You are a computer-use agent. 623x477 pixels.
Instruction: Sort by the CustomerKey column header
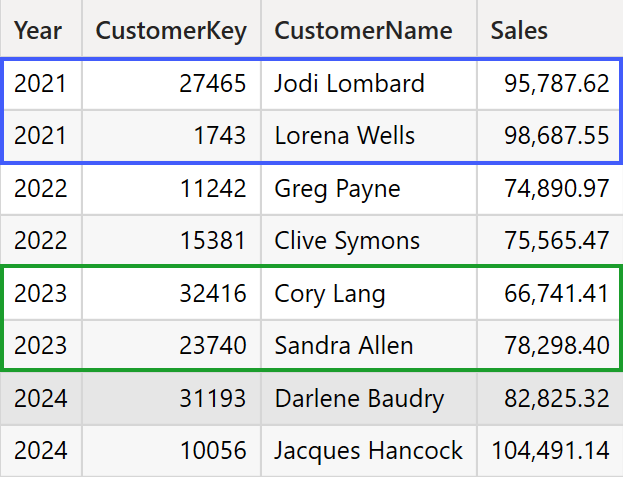(x=171, y=30)
